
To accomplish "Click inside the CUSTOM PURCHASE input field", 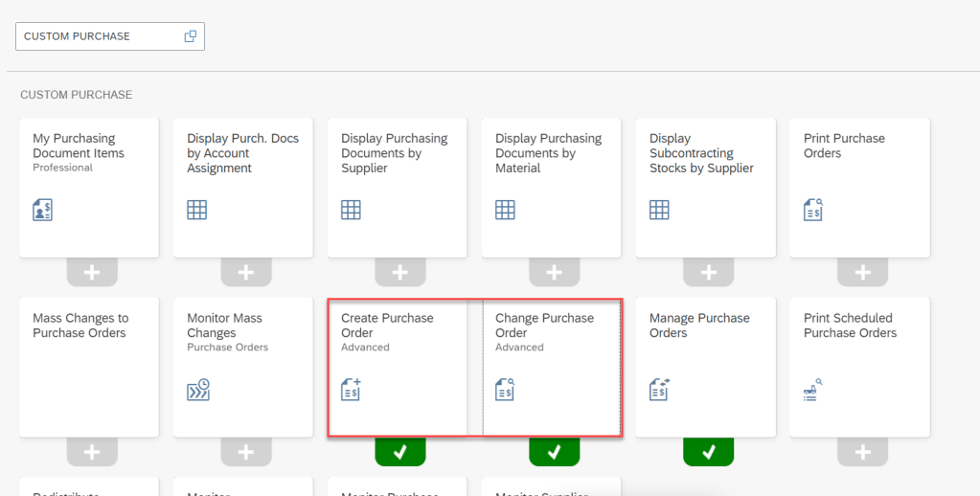I will tap(96, 36).
